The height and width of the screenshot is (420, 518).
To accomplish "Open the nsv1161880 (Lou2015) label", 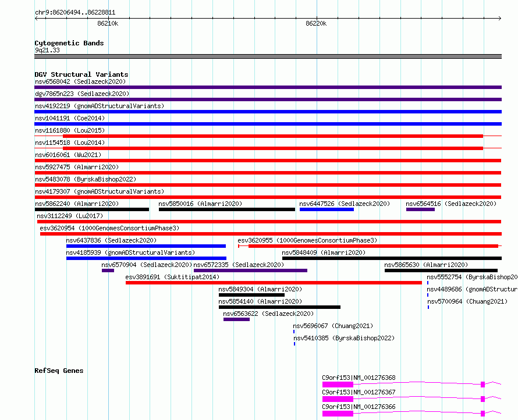I will click(x=70, y=130).
